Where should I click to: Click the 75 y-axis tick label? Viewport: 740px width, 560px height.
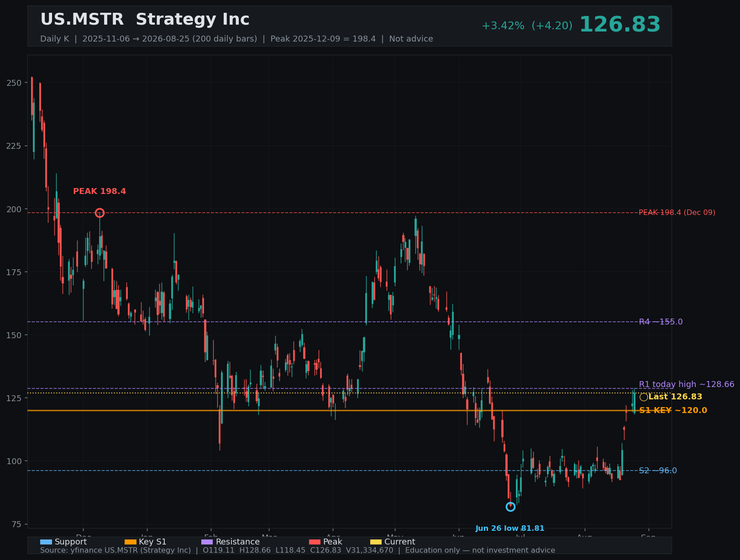coord(16,524)
